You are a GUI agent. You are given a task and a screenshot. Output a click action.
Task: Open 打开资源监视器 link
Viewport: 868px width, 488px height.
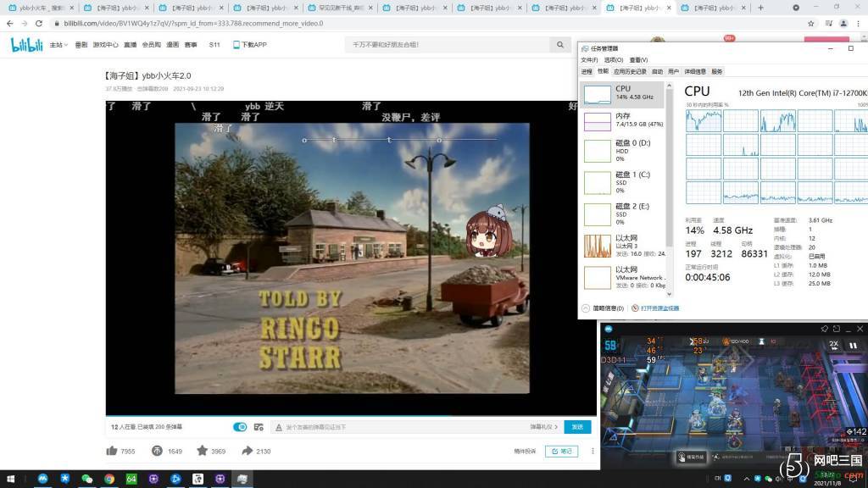(x=655, y=308)
